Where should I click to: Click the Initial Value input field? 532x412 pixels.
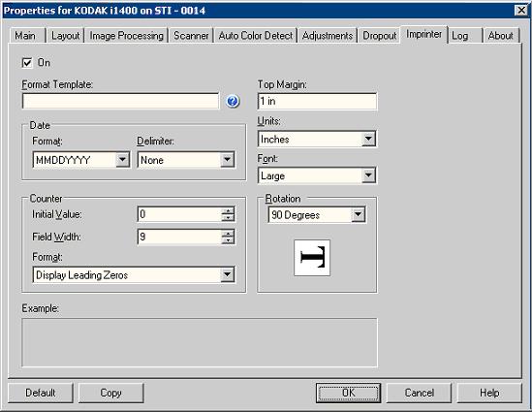click(x=180, y=214)
